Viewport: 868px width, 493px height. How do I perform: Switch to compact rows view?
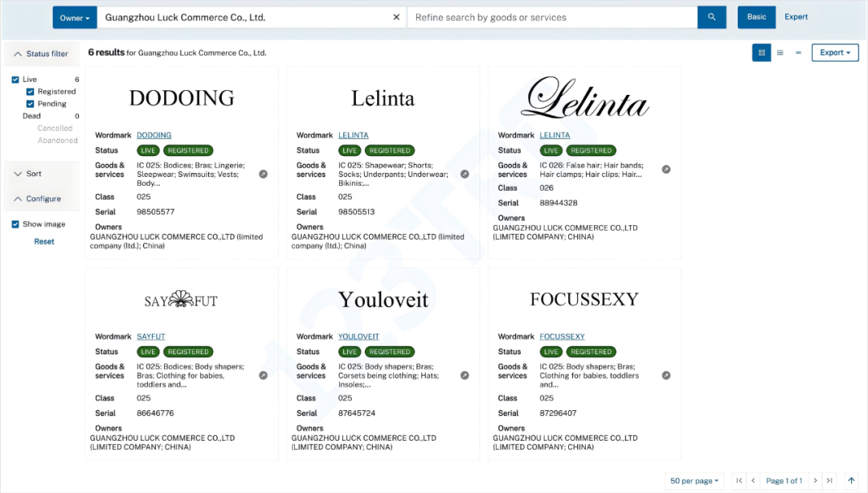[x=798, y=53]
